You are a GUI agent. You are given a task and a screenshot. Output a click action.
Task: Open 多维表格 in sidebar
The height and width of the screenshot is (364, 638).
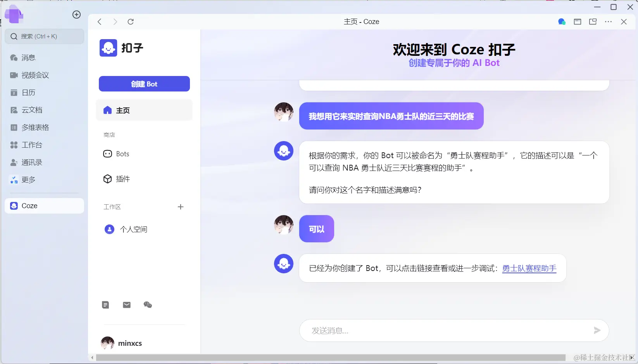click(44, 128)
